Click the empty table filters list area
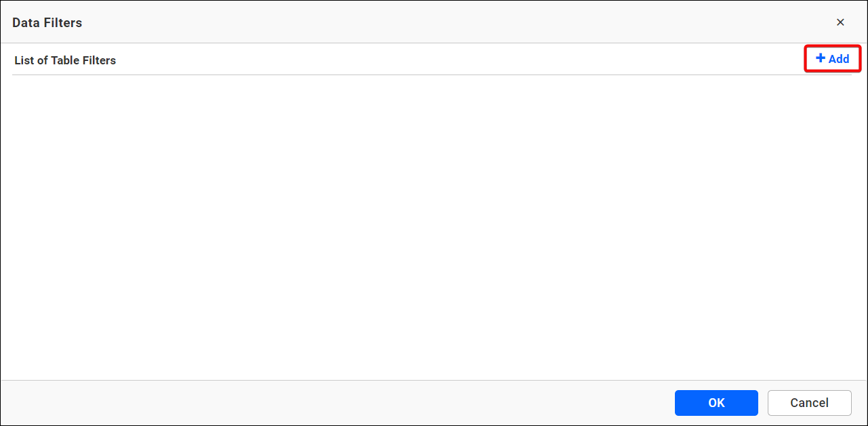 click(432, 227)
